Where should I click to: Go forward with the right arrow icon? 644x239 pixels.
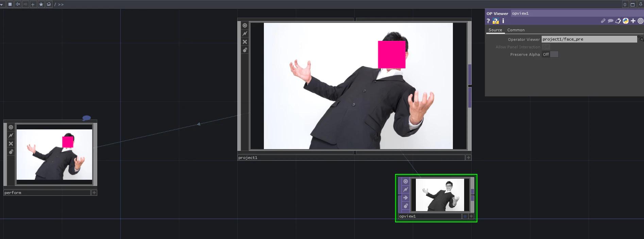point(26,4)
